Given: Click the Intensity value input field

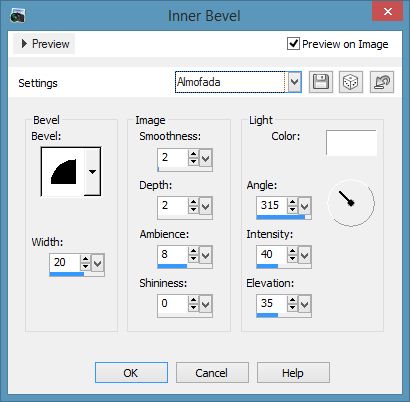Looking at the screenshot, I should 271,255.
